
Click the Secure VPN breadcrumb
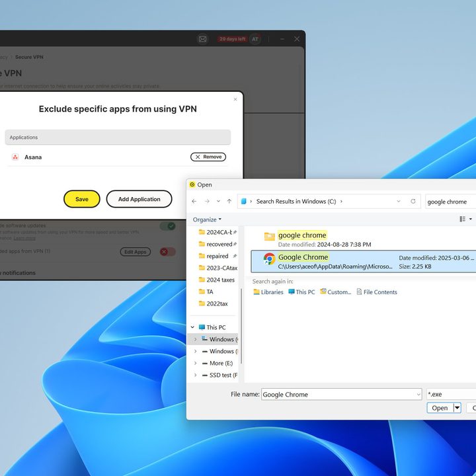pos(29,57)
